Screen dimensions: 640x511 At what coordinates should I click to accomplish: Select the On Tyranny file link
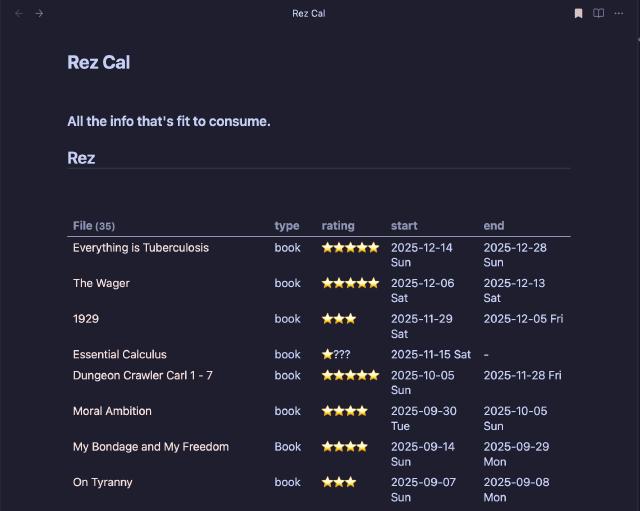(x=103, y=483)
